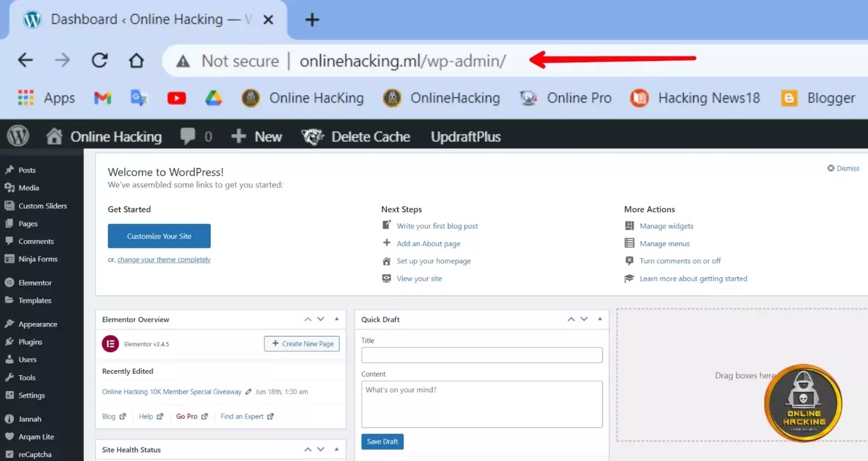Viewport: 868px width, 461px height.
Task: Open Pages in the sidebar
Action: click(28, 224)
